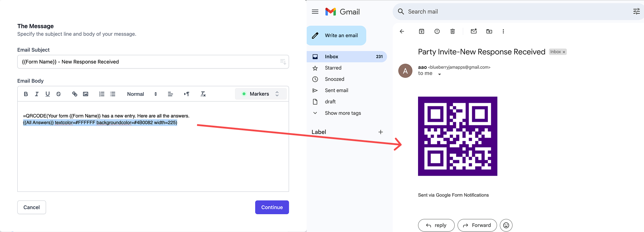Viewport: 644px width, 232px height.
Task: Insert a link using the link icon
Action: (x=75, y=94)
